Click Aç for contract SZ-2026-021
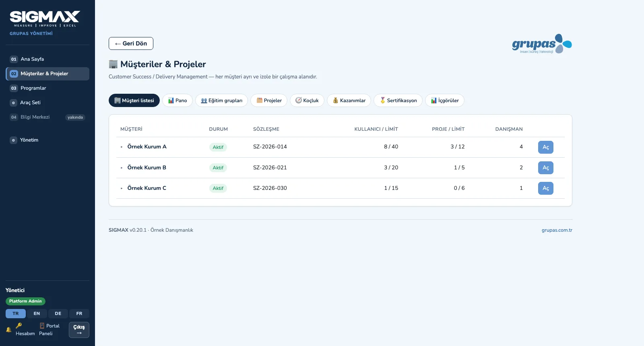Image resolution: width=644 pixels, height=346 pixels. tap(546, 168)
